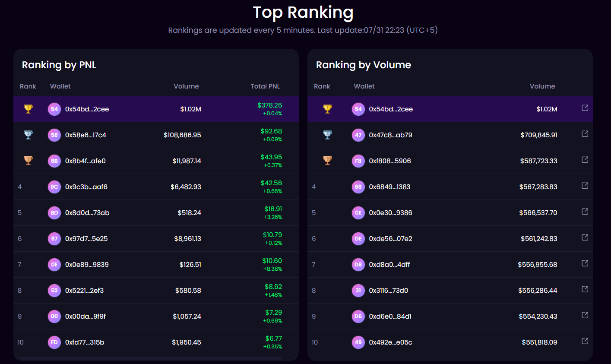Open external link for wallet 0xde56...07e2
This screenshot has height=364, width=611.
585,237
